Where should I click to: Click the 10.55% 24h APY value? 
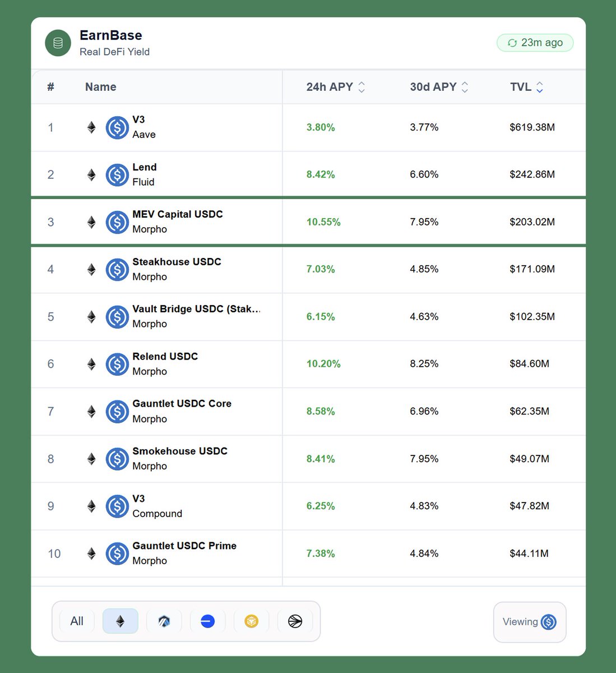323,222
